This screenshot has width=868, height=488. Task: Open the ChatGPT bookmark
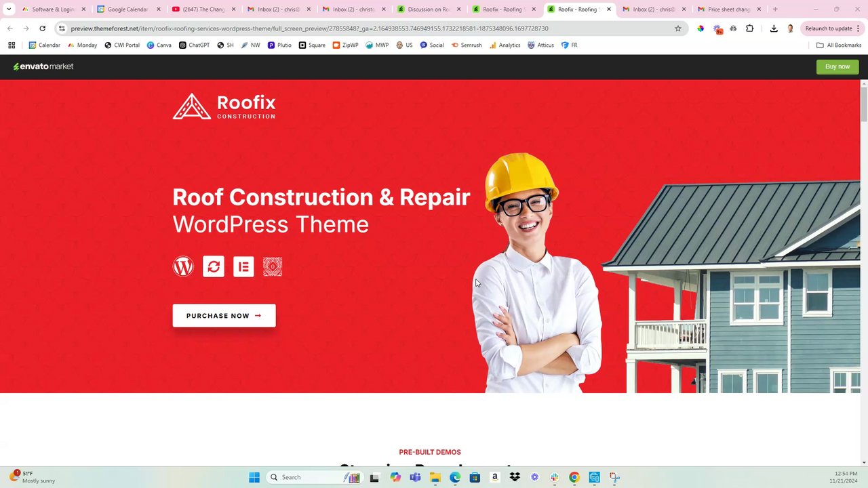coord(194,45)
